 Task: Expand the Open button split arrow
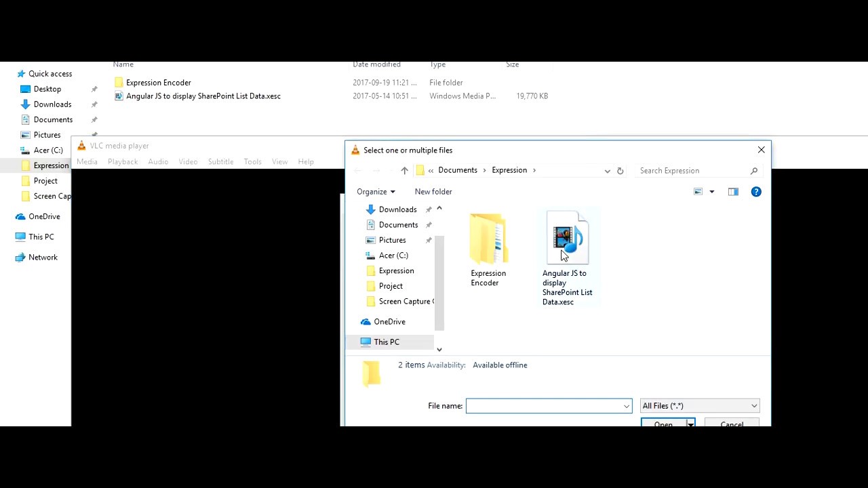click(x=690, y=424)
